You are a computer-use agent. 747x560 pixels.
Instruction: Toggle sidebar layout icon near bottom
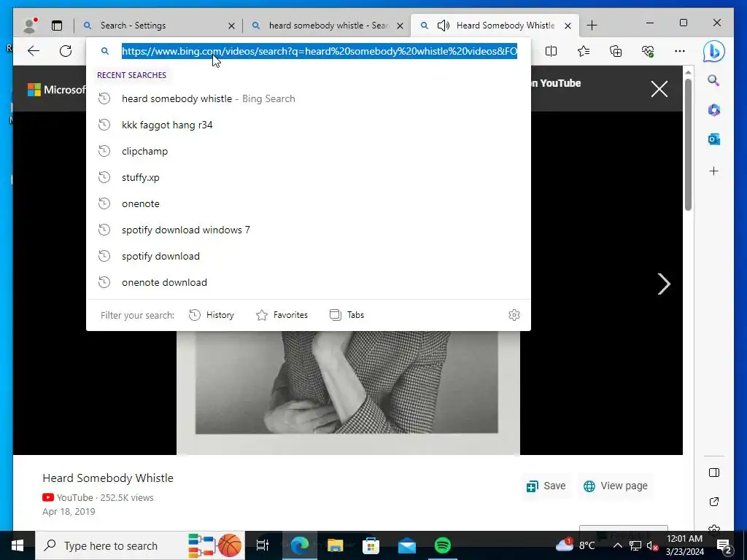point(713,472)
